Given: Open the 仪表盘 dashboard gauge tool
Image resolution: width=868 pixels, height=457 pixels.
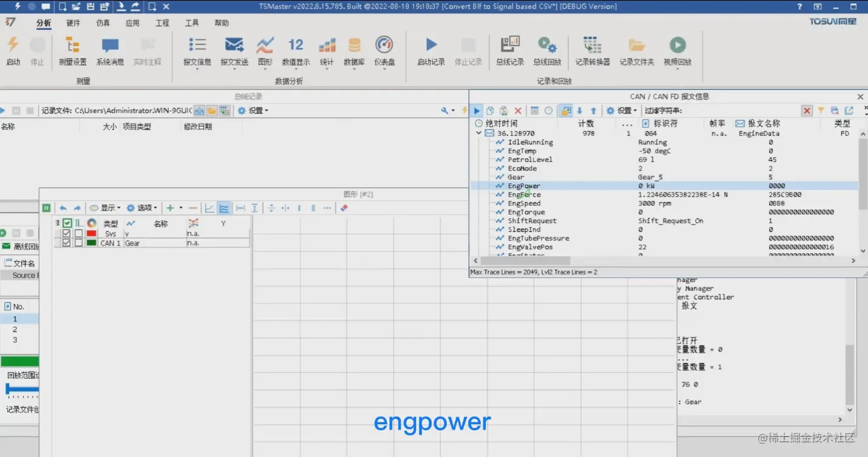Looking at the screenshot, I should (385, 52).
